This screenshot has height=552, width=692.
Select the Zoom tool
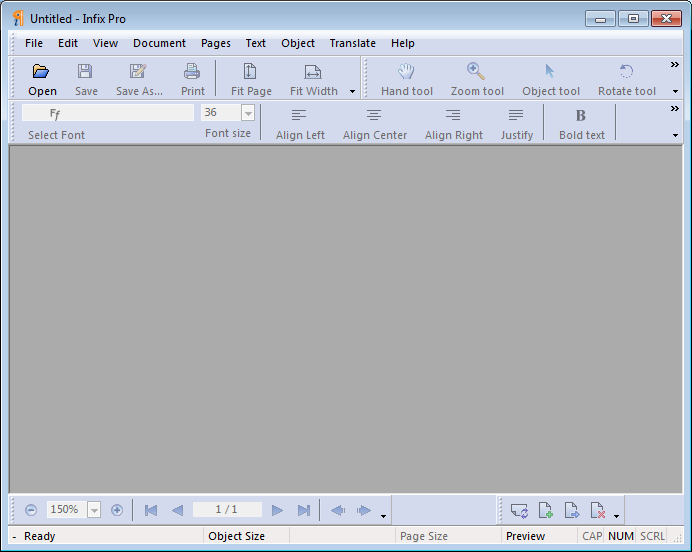476,72
